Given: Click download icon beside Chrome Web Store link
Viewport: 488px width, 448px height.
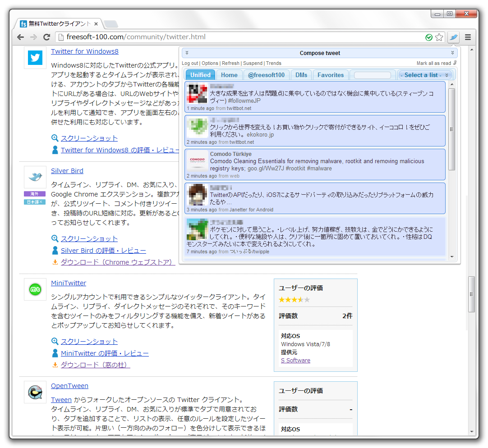Looking at the screenshot, I should tap(55, 262).
